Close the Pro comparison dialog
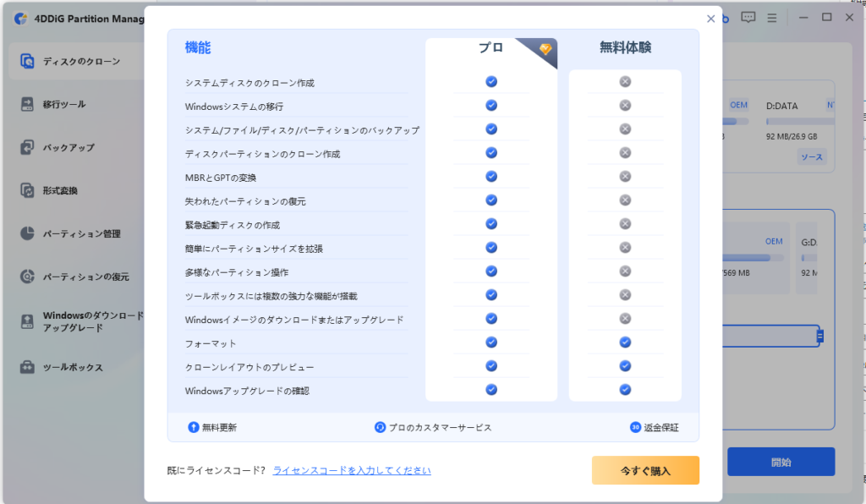Screen dimensions: 866x504 [710, 19]
